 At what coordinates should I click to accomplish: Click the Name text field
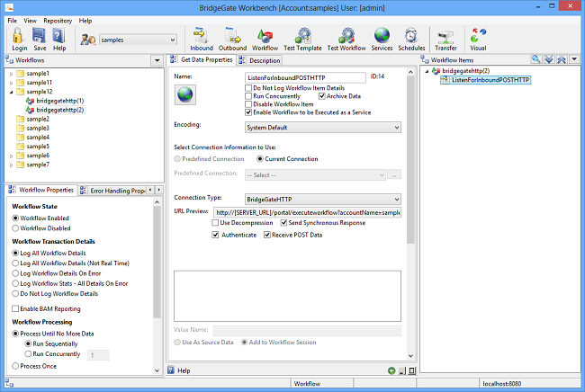(x=305, y=77)
